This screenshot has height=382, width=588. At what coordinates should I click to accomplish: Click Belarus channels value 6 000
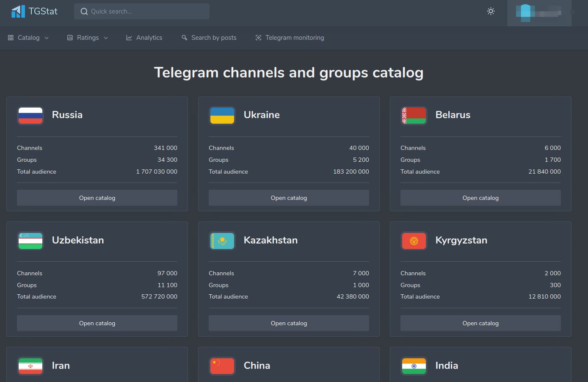(552, 148)
